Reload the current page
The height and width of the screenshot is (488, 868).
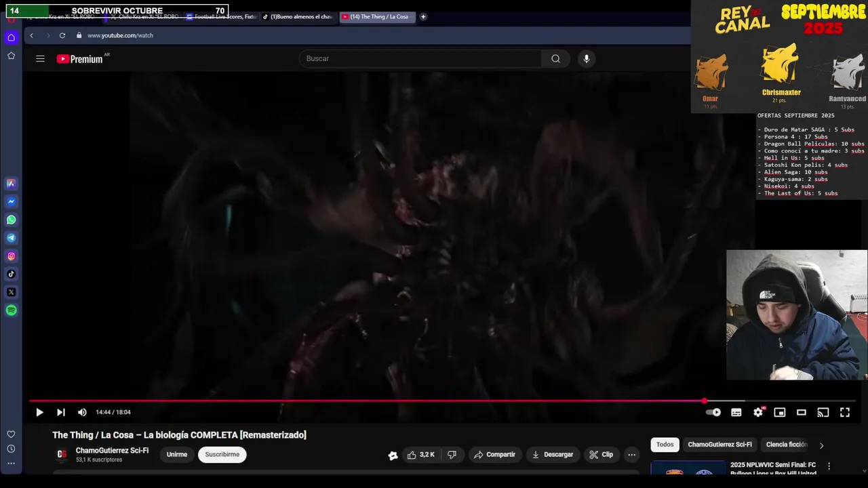62,35
